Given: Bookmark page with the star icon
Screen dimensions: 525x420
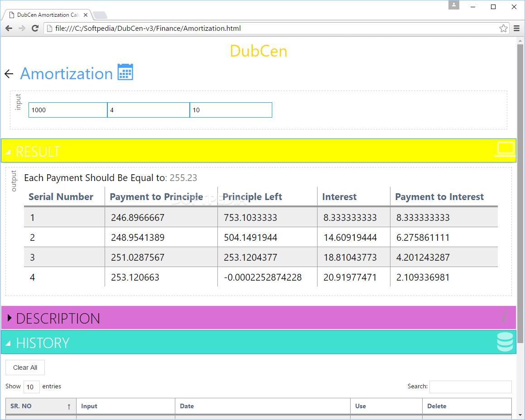Looking at the screenshot, I should point(503,29).
